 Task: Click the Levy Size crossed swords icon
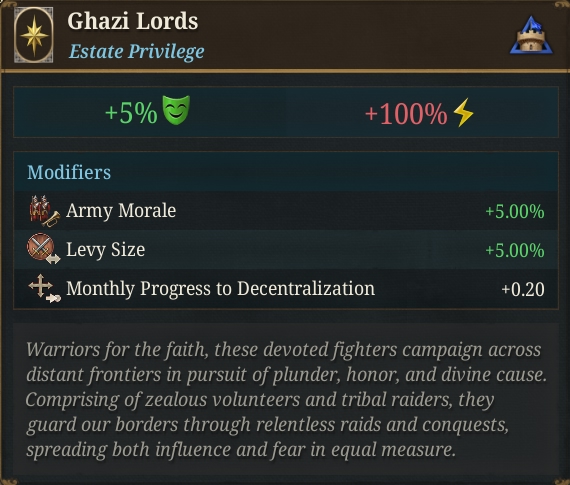(43, 249)
